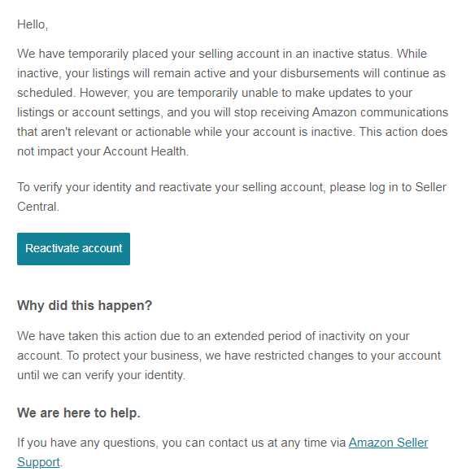
Task: Click the "Why did this happen?" heading
Action: [85, 305]
